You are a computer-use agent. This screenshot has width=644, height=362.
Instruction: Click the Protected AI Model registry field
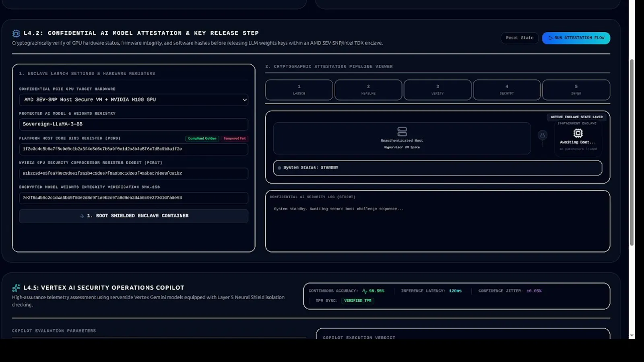coord(134,124)
